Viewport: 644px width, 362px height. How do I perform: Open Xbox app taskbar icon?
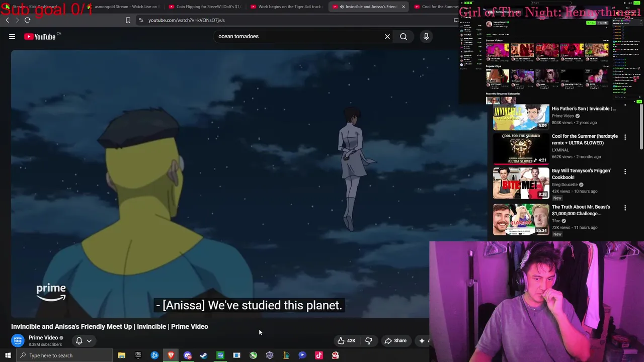pyautogui.click(x=253, y=355)
